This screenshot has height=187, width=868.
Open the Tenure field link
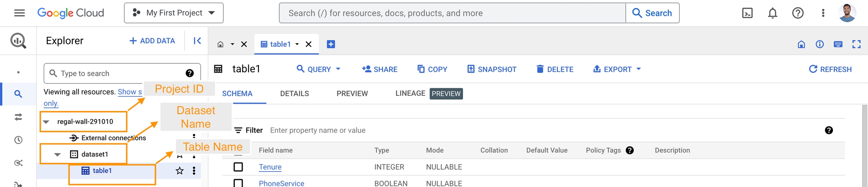click(x=270, y=167)
